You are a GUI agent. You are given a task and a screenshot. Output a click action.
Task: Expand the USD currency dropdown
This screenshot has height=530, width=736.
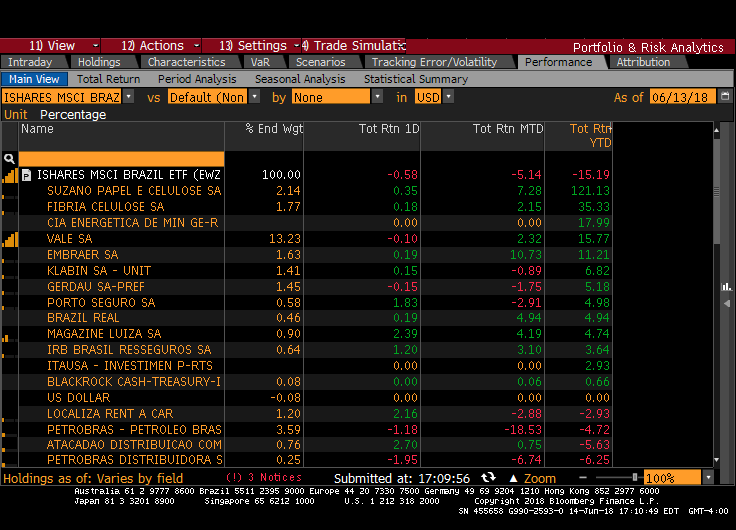pyautogui.click(x=449, y=97)
